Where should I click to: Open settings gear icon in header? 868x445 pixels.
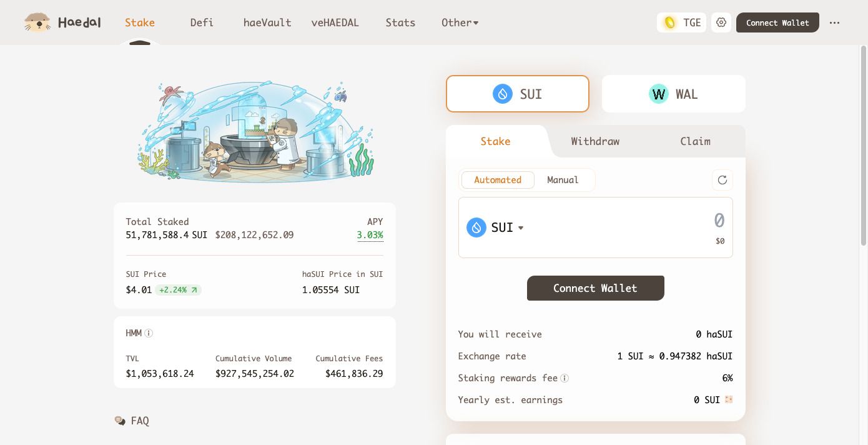tap(721, 22)
